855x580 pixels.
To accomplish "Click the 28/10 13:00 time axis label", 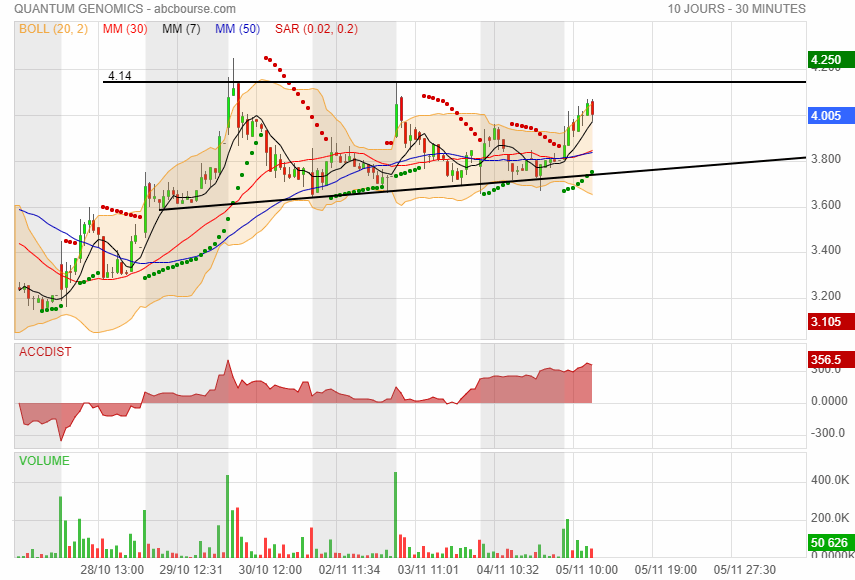I will [x=112, y=570].
